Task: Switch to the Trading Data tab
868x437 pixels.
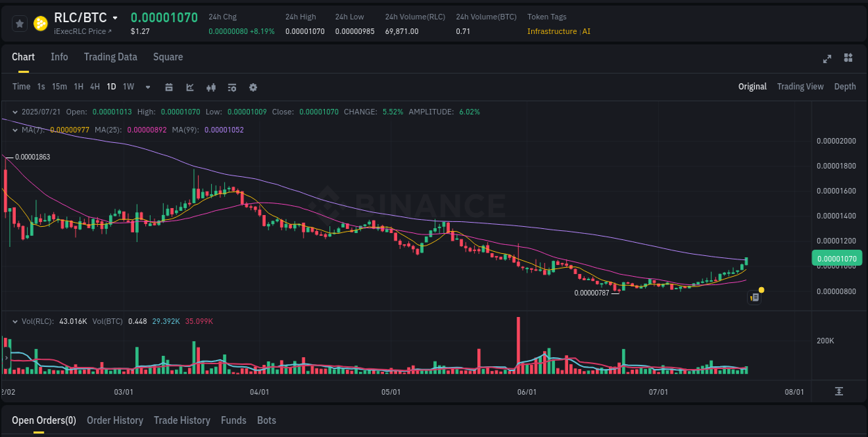Action: [x=110, y=57]
